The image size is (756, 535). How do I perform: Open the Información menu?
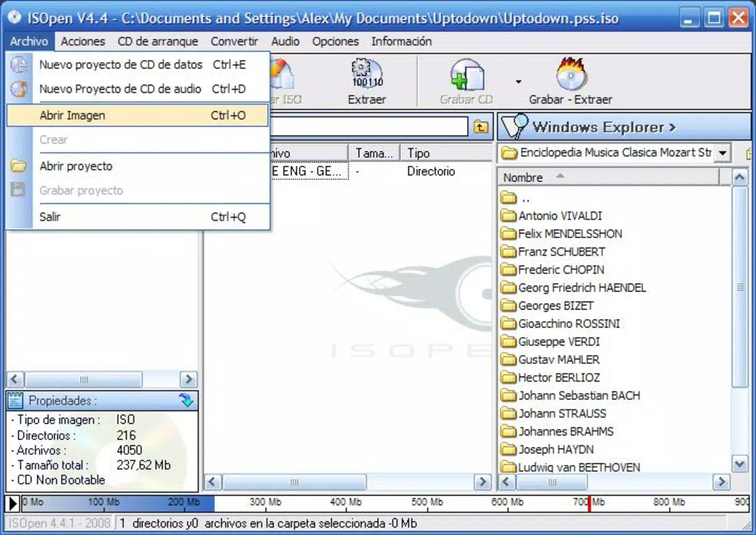[x=401, y=41]
